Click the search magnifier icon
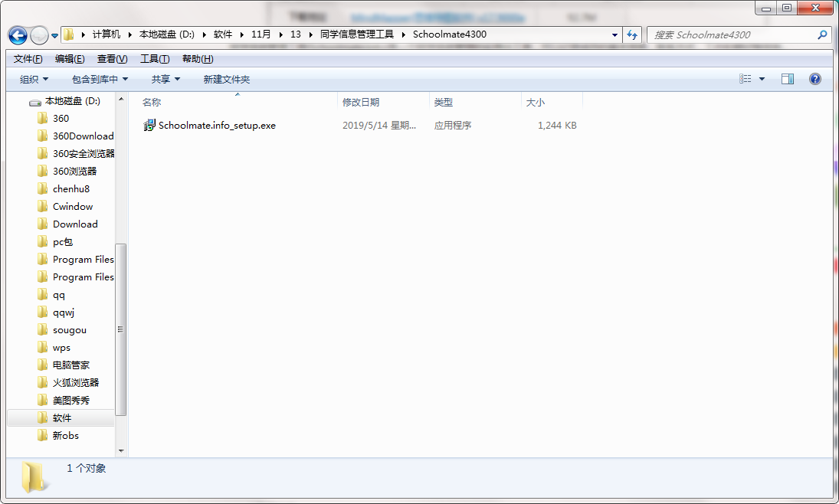 point(823,34)
